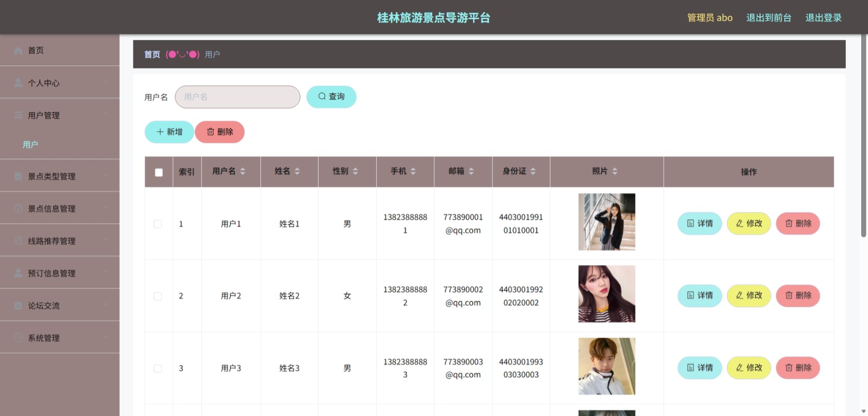Image resolution: width=868 pixels, height=416 pixels.
Task: Open the 首页 sidebar menu item
Action: click(x=60, y=50)
